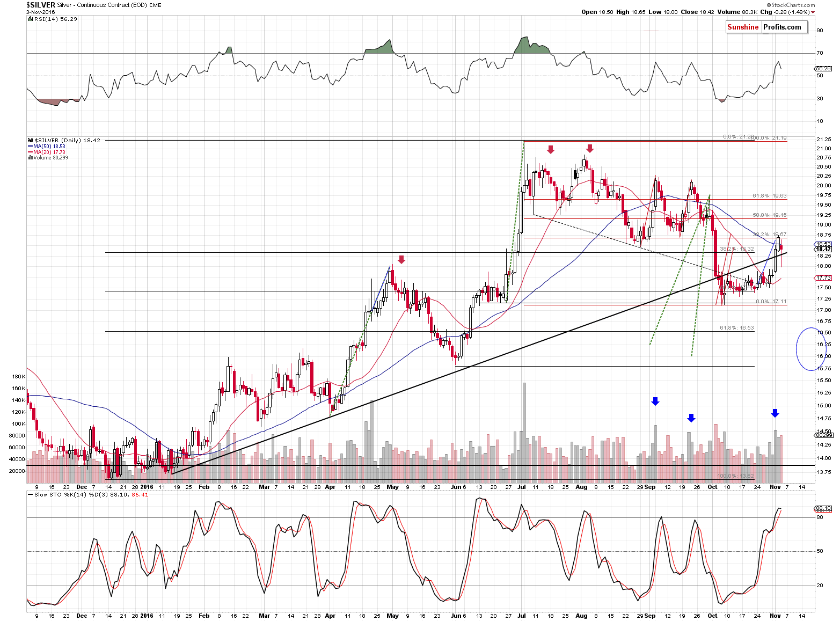Click the stochastic axis level 80

click(820, 517)
